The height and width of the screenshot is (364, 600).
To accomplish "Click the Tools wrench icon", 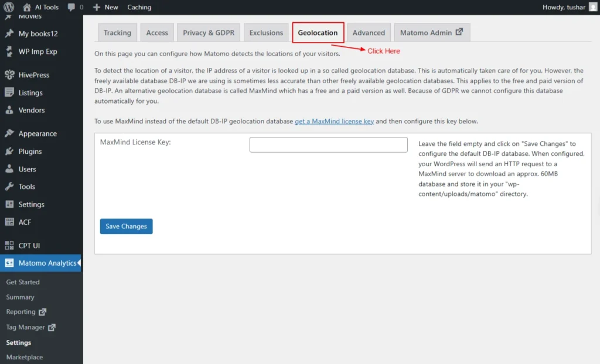I will 9,187.
